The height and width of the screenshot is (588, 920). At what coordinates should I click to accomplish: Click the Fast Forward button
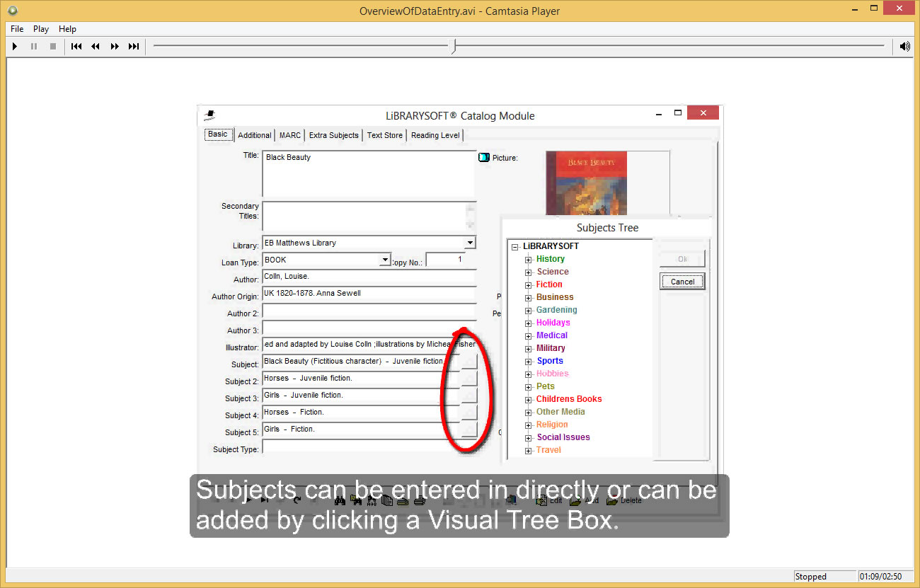[115, 47]
